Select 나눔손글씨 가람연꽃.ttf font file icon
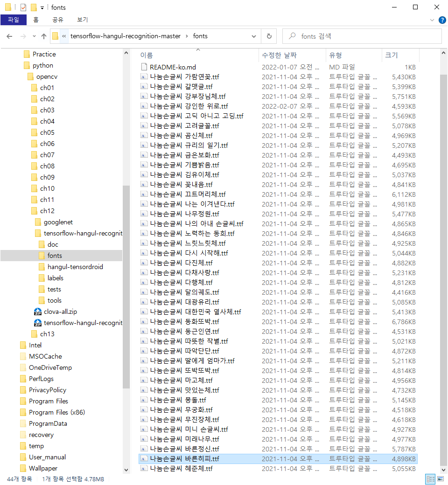 (144, 76)
